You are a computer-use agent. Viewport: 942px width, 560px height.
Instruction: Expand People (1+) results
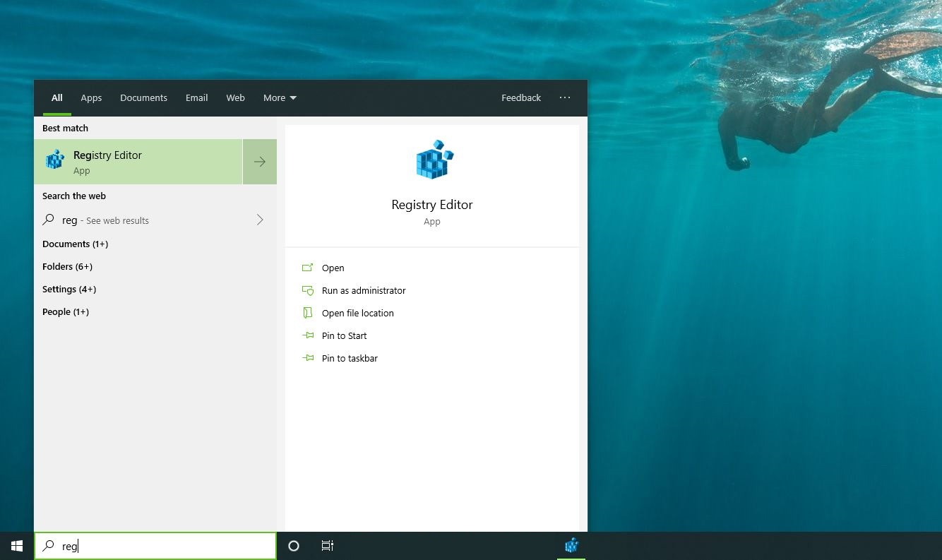(66, 311)
